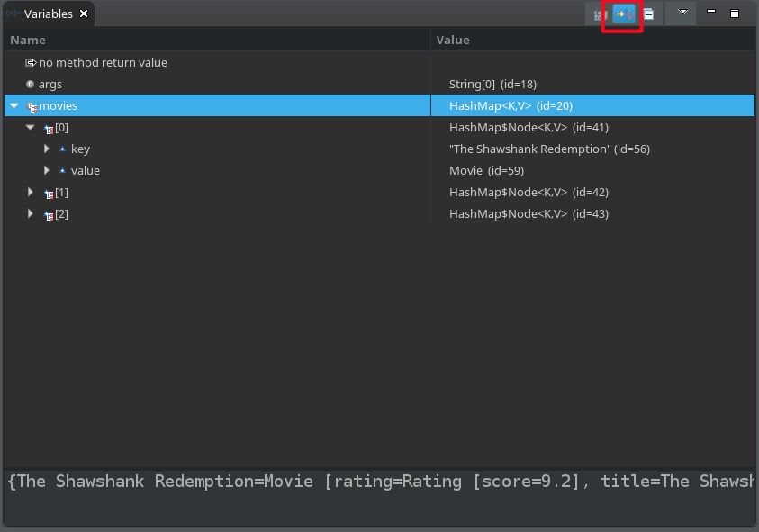This screenshot has height=532, width=759.
Task: Expand the value node
Action: (47, 171)
